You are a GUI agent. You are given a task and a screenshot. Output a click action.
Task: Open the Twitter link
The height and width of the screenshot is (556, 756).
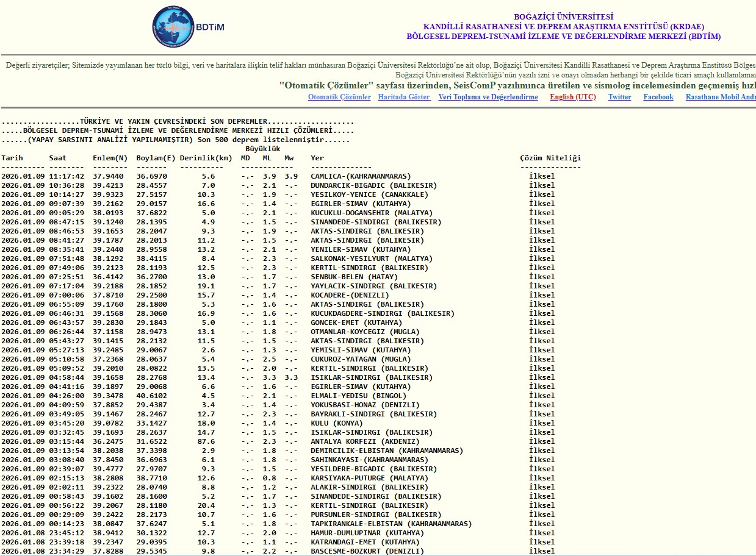click(x=619, y=97)
